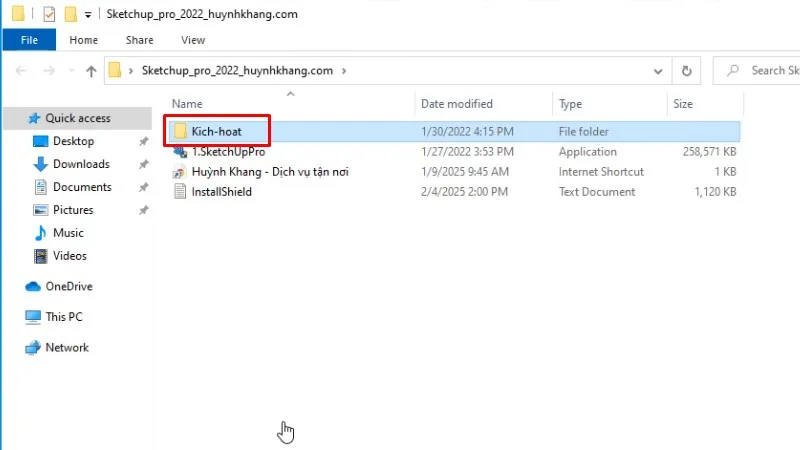Screen dimensions: 800x450
Task: Open the Share ribbon tab
Action: [140, 40]
